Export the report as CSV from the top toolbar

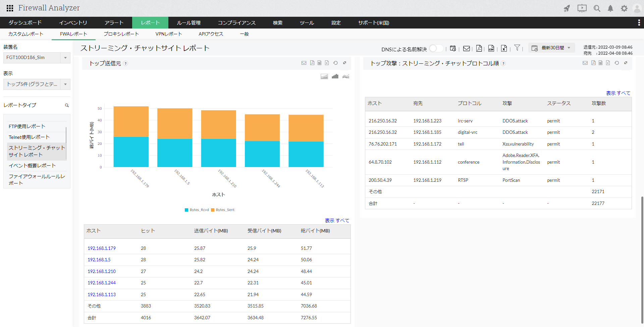(491, 49)
